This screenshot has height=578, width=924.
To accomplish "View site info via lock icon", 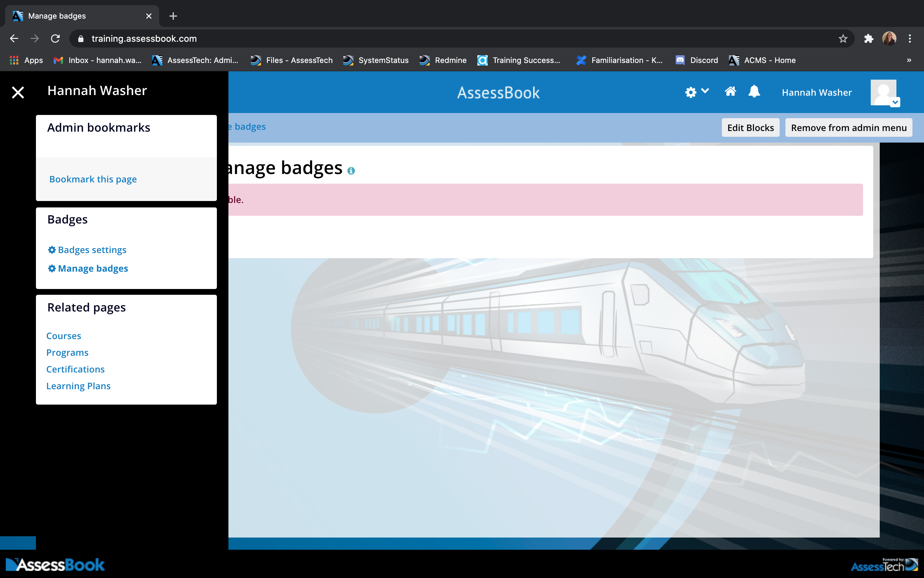I will [81, 39].
